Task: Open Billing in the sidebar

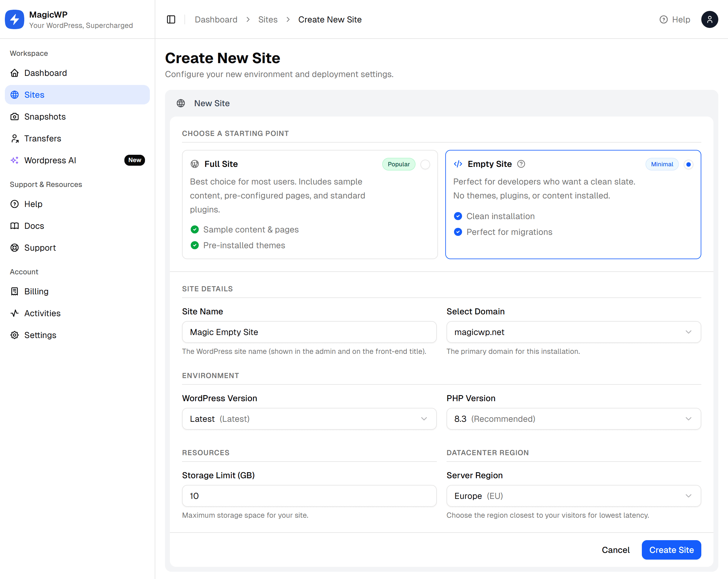Action: pos(77,291)
